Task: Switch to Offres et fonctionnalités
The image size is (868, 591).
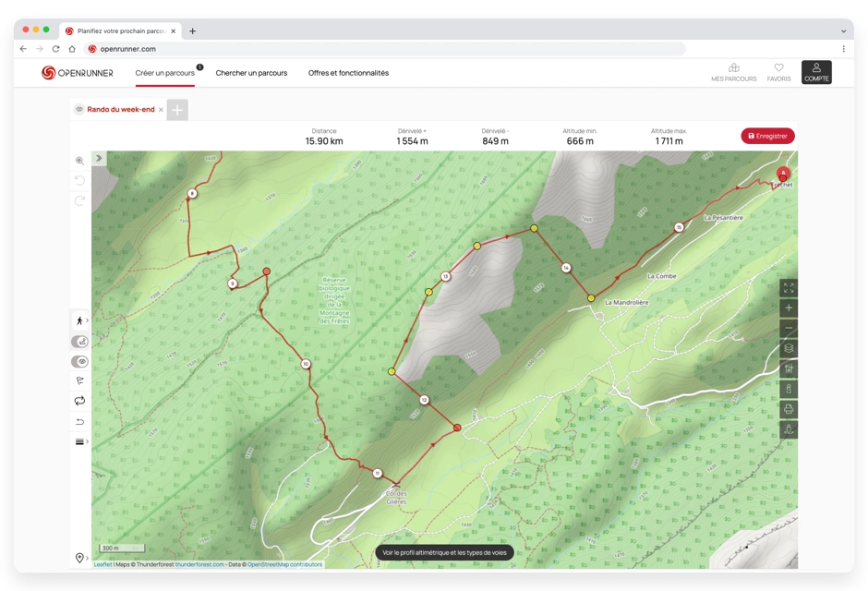Action: pyautogui.click(x=348, y=72)
